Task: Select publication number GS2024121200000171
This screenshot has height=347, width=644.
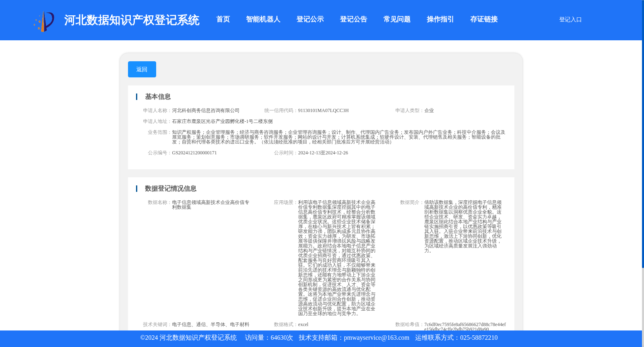Action: [x=194, y=153]
